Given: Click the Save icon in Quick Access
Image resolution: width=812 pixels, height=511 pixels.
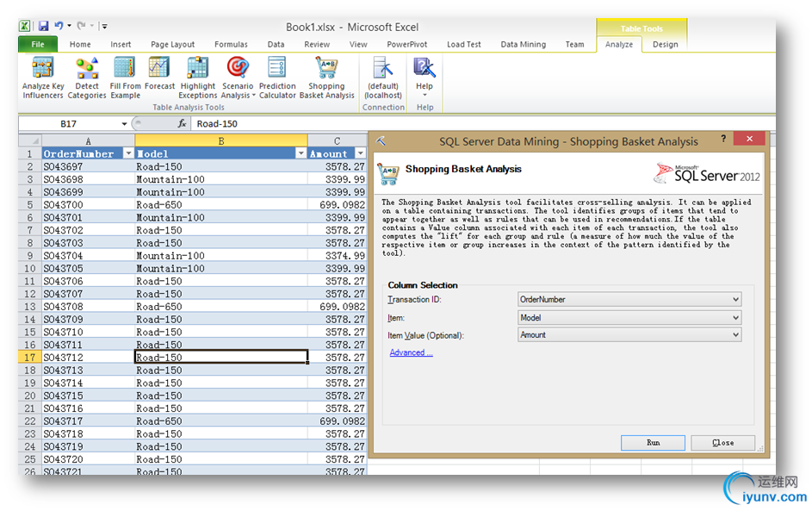Looking at the screenshot, I should pos(44,26).
